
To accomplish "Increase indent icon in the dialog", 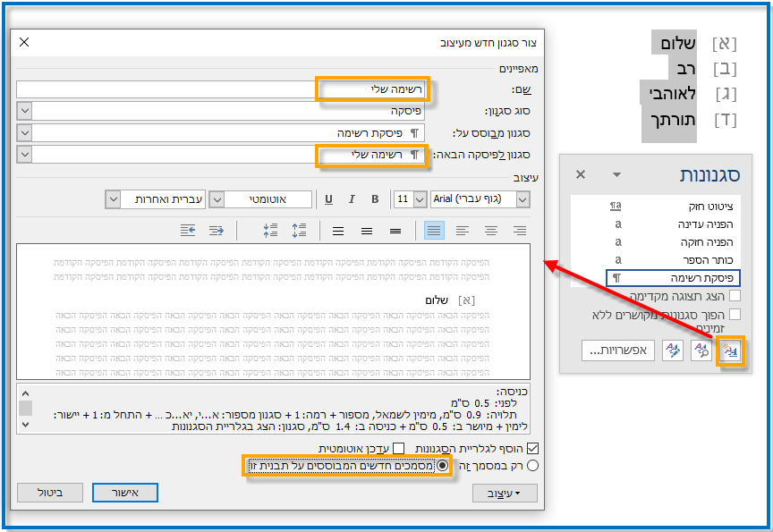I will (x=188, y=231).
